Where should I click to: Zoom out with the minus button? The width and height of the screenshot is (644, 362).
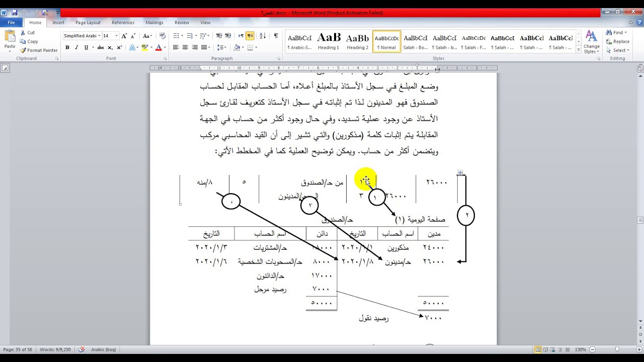point(592,349)
